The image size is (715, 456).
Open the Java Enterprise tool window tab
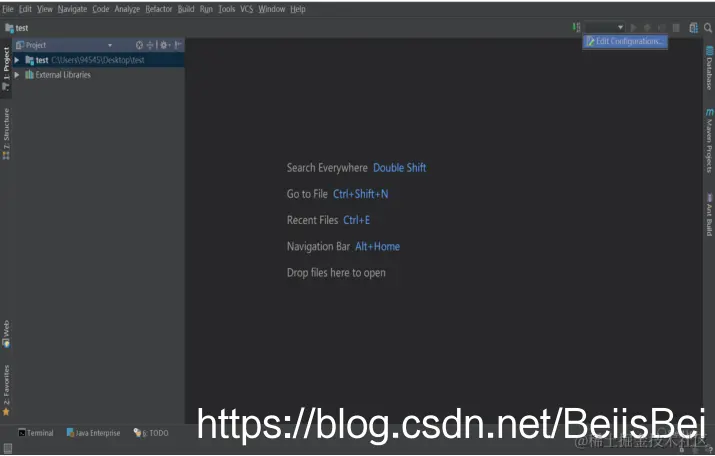pyautogui.click(x=93, y=433)
